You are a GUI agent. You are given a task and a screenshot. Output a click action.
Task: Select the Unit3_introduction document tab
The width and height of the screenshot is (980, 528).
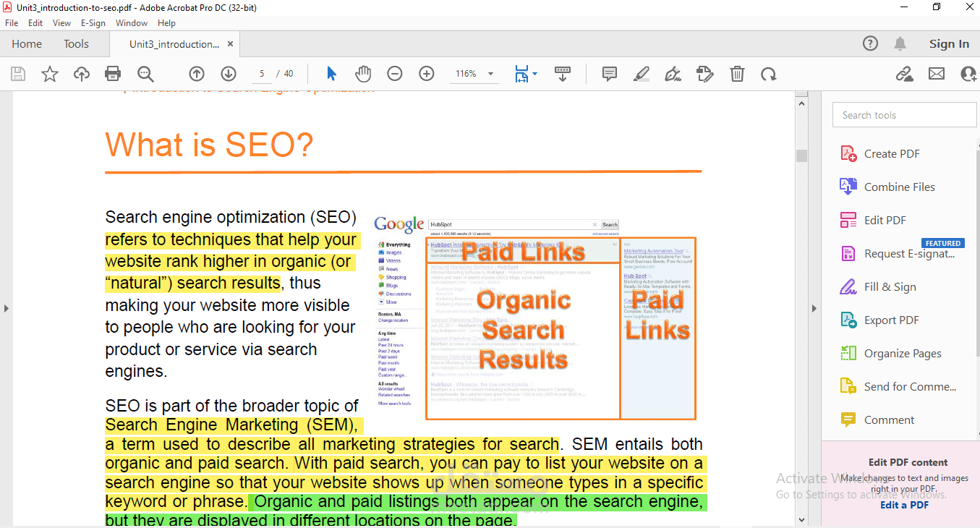tap(174, 44)
